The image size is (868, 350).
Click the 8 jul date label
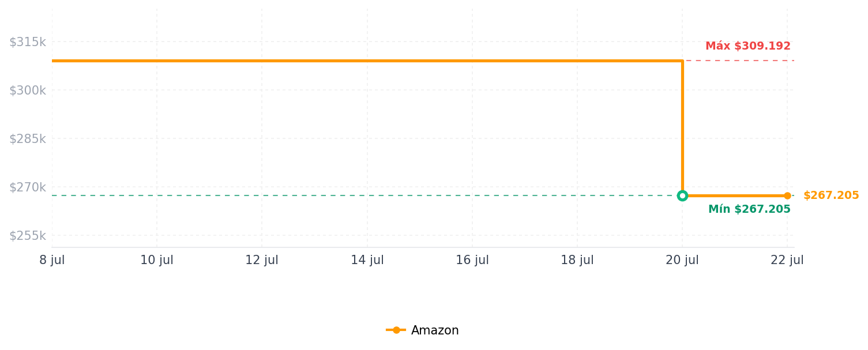pyautogui.click(x=52, y=260)
